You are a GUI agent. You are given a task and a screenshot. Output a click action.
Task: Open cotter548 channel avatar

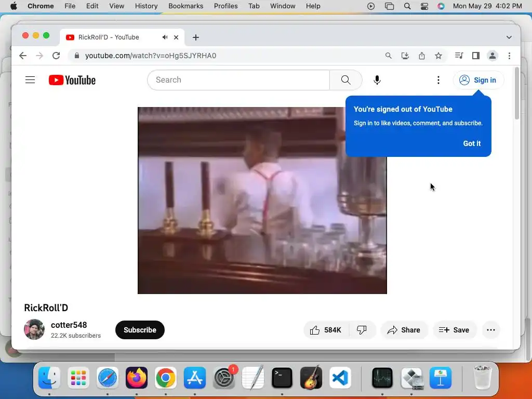34,329
